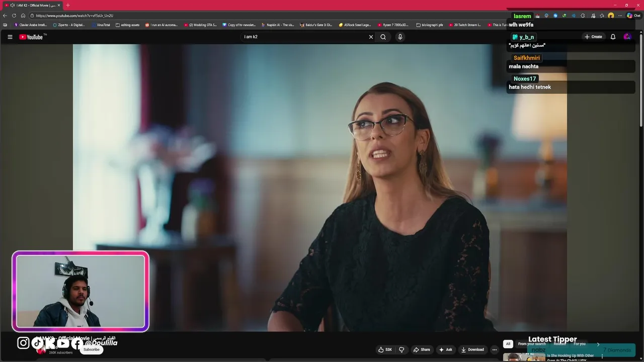644x362 pixels.
Task: Open the account avatar menu
Action: pos(627,37)
